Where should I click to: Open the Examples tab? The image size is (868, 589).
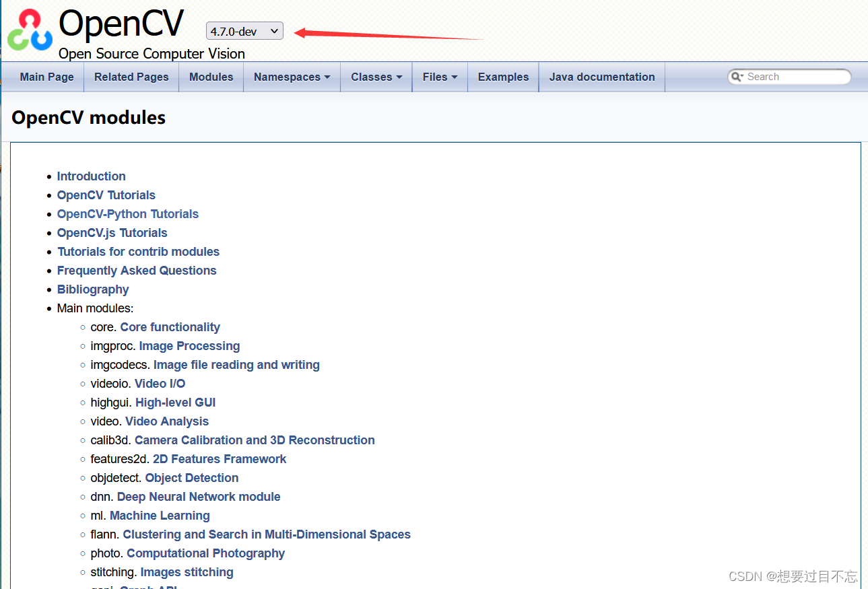click(x=503, y=77)
